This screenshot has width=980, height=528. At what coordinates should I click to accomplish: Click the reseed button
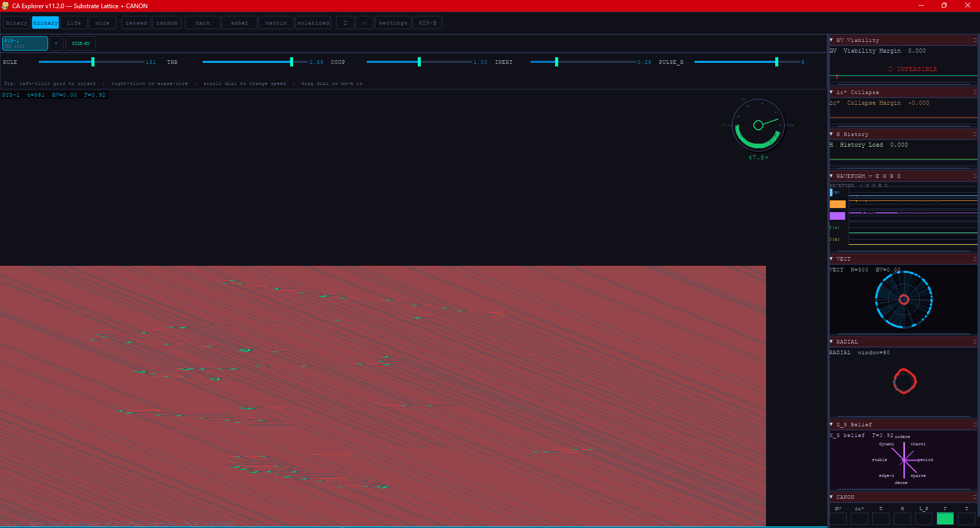click(x=136, y=23)
